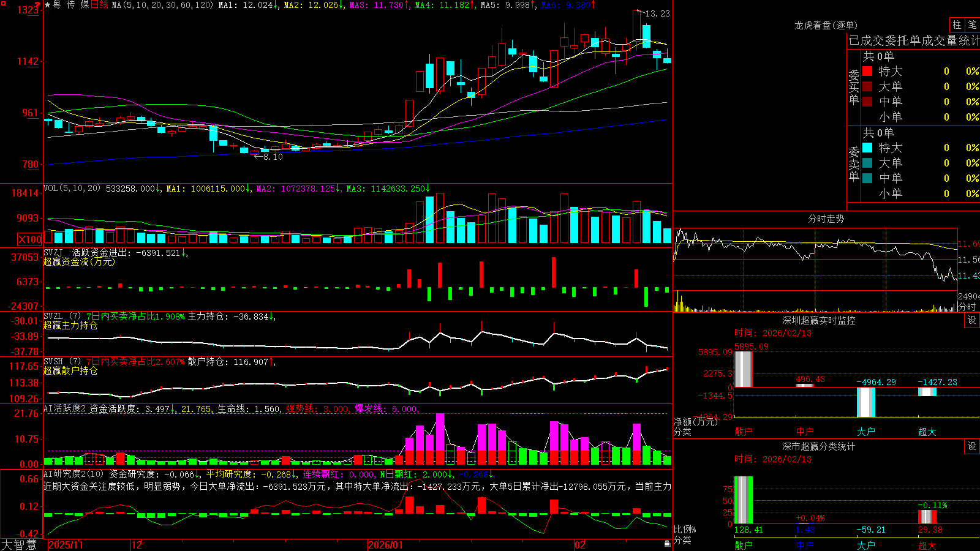Image resolution: width=980 pixels, height=551 pixels.
Task: Click the 13.23 high price label
Action: tap(658, 13)
